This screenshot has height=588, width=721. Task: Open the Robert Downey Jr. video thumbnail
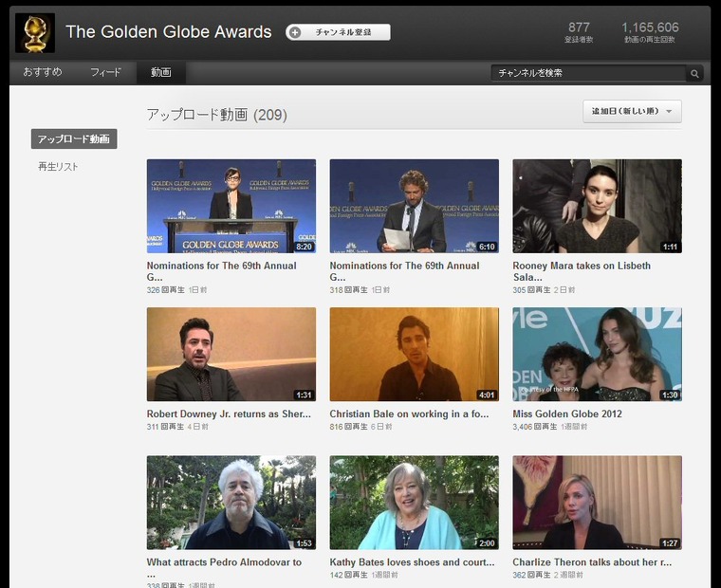point(231,354)
